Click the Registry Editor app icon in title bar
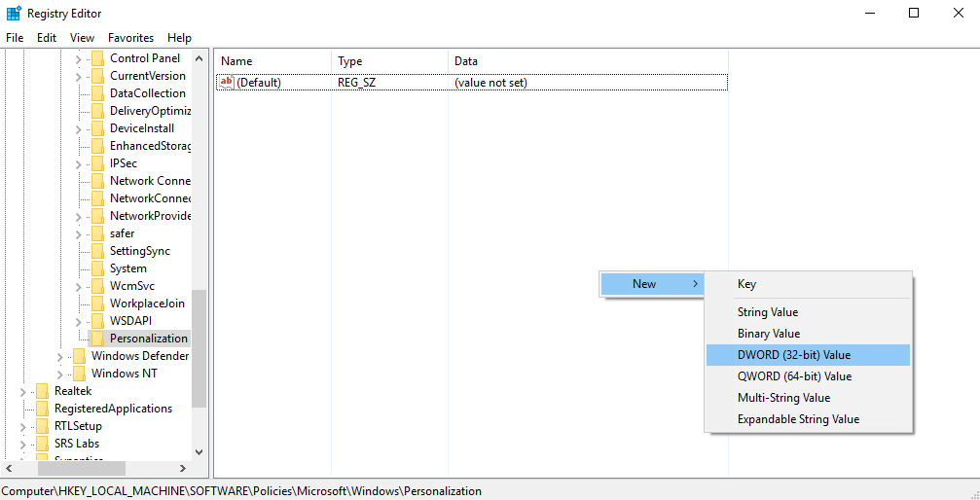This screenshot has width=980, height=500. pos(14,14)
